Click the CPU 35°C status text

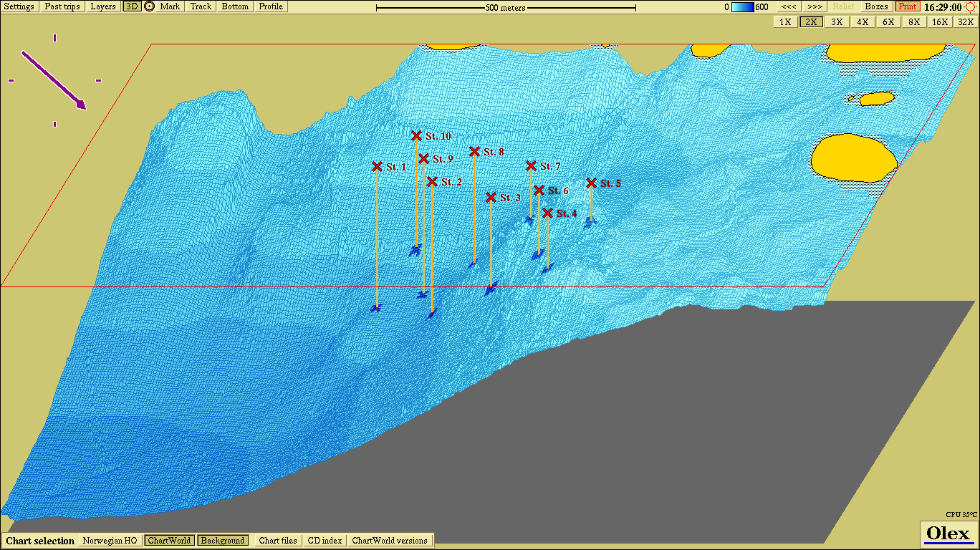pos(961,514)
